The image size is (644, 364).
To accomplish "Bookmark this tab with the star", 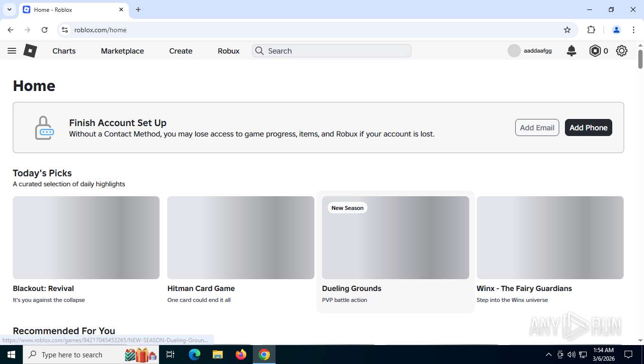I will coord(567,30).
